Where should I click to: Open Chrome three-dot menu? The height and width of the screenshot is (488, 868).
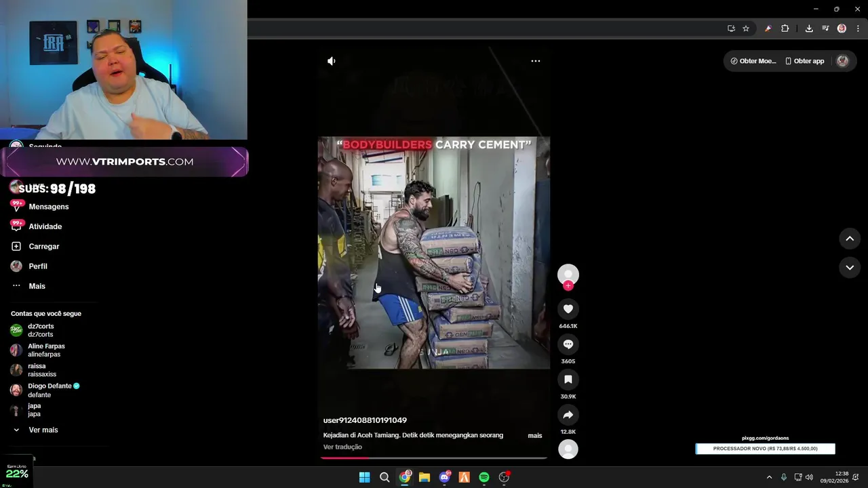pyautogui.click(x=858, y=28)
